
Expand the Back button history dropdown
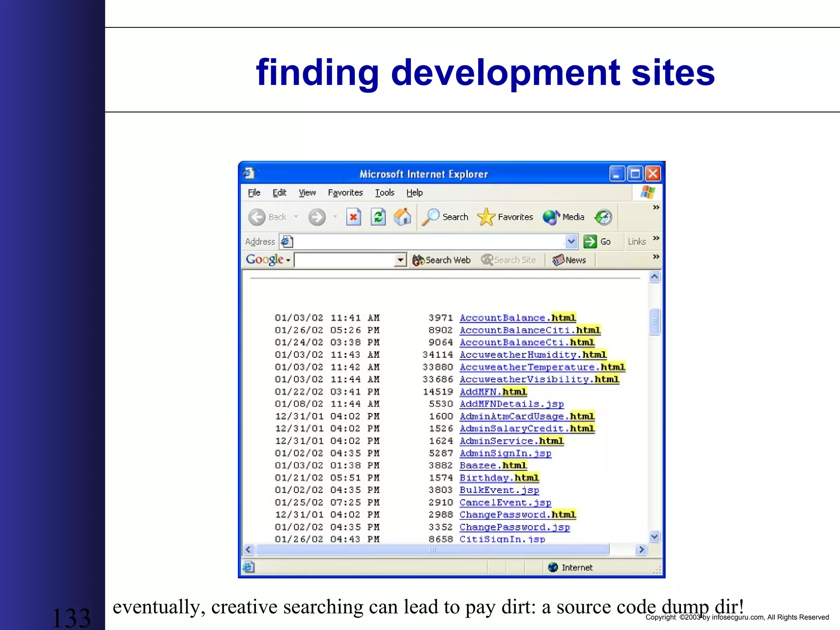tap(296, 217)
